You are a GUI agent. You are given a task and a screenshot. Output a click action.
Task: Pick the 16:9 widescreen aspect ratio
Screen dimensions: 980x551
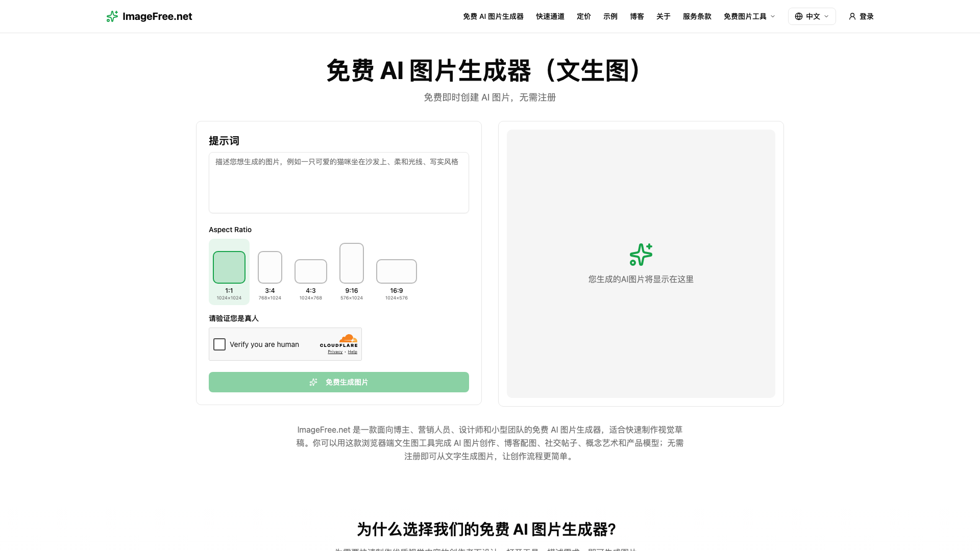[397, 280]
